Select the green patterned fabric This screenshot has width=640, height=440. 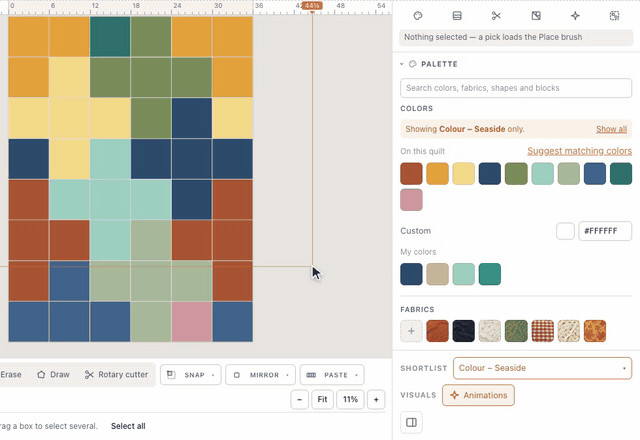(x=516, y=331)
